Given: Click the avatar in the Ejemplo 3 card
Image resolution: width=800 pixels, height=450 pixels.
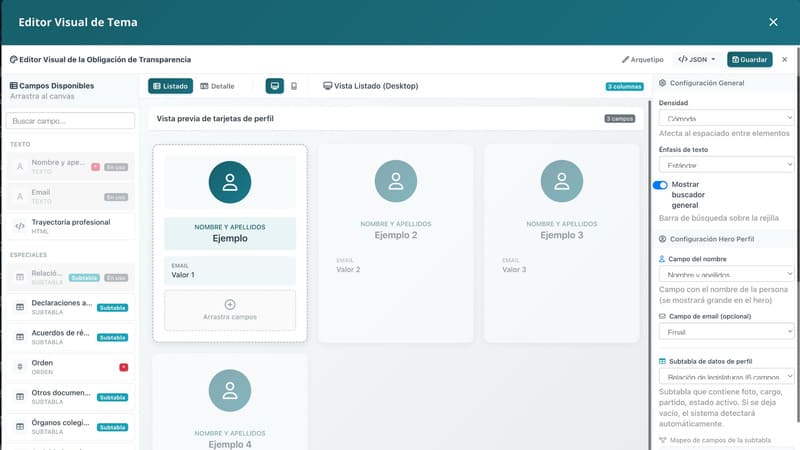Looking at the screenshot, I should coord(562,181).
